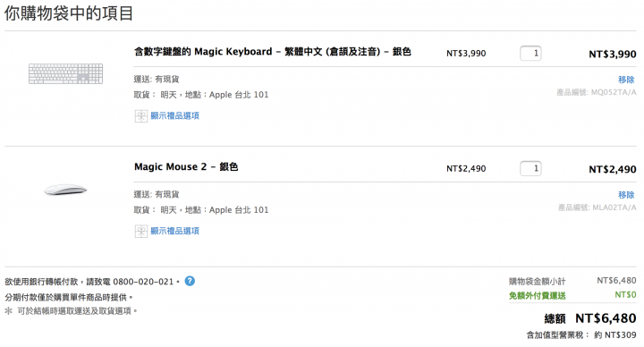
Task: Click the bold mouse line total NT$2,490
Action: tap(613, 169)
